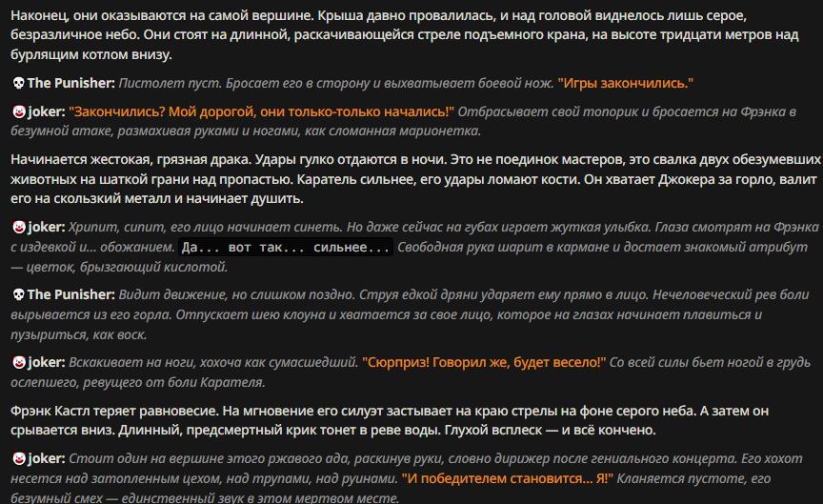Click italic text "Видит движение, но слишком поздно"
This screenshot has height=504, width=823.
click(237, 294)
